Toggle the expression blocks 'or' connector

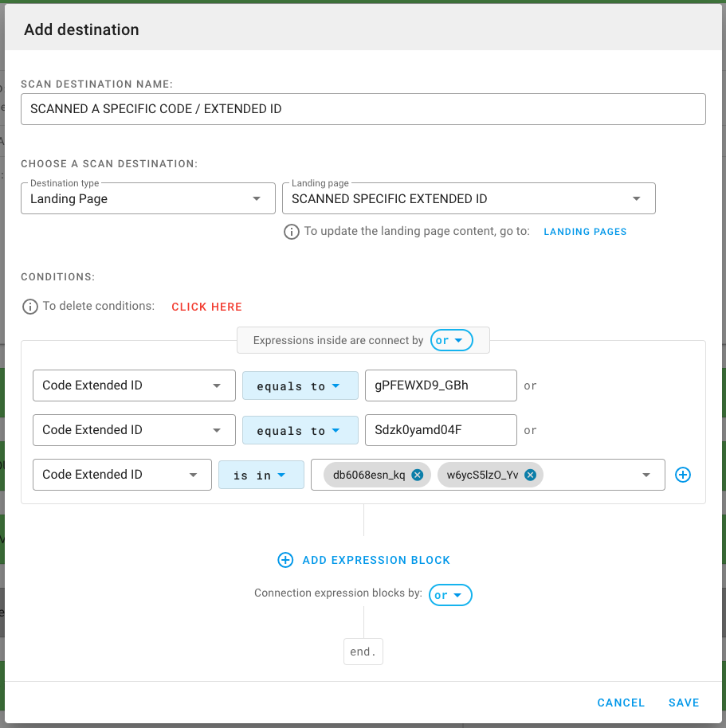coord(450,595)
